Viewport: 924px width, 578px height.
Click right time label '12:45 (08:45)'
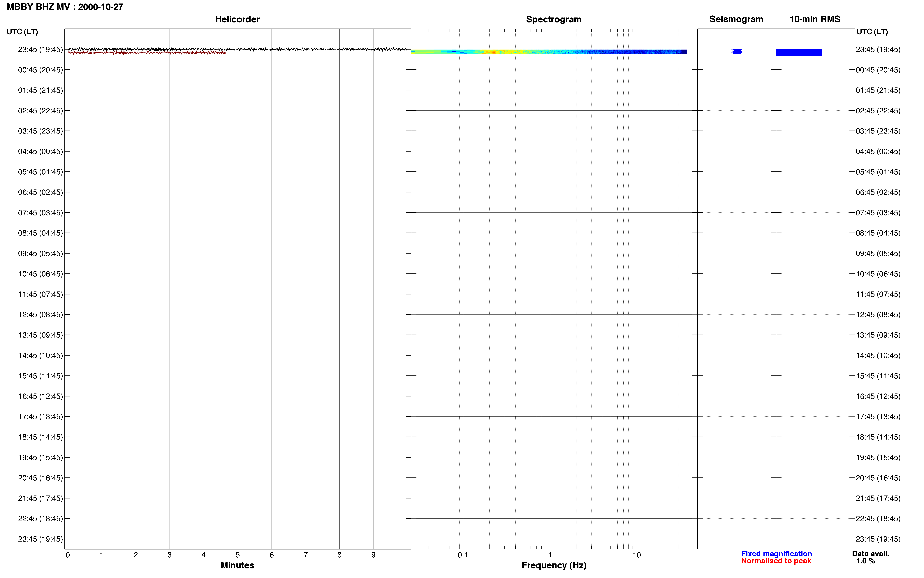pyautogui.click(x=878, y=315)
